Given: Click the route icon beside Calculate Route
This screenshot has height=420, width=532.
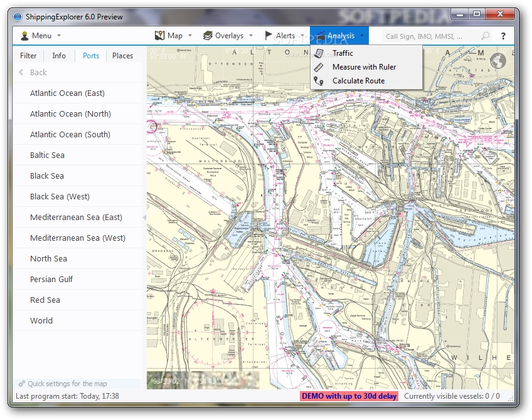Looking at the screenshot, I should tap(319, 81).
